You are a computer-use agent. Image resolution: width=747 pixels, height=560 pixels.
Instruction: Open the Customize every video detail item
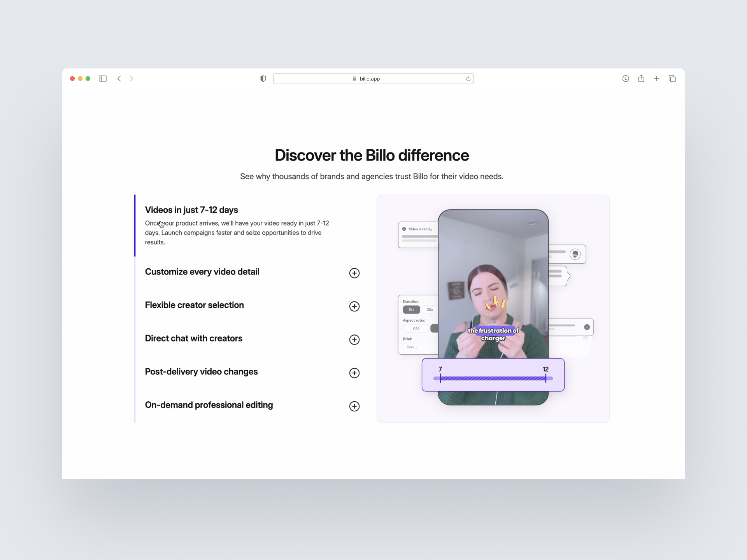click(202, 272)
